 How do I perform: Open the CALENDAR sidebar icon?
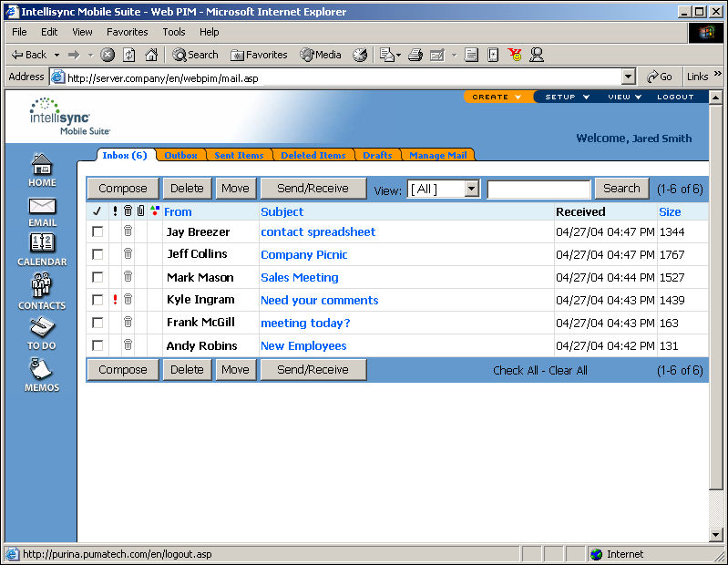[x=42, y=250]
